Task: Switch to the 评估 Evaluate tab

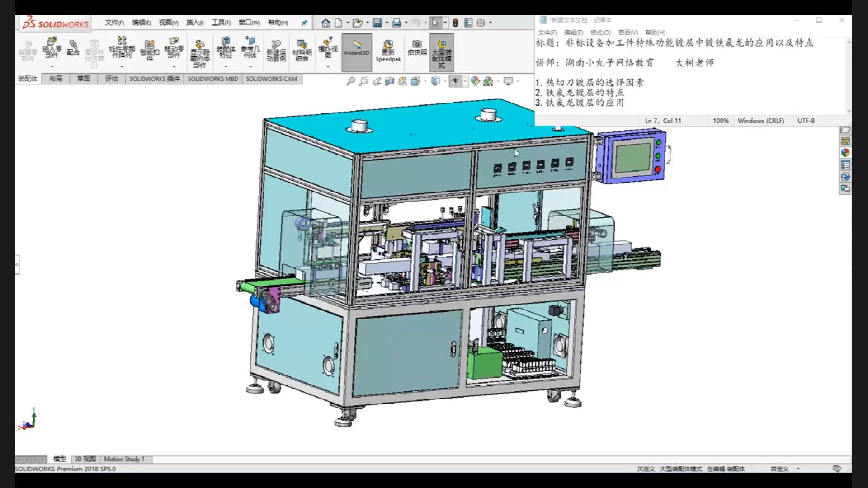Action: [x=112, y=79]
